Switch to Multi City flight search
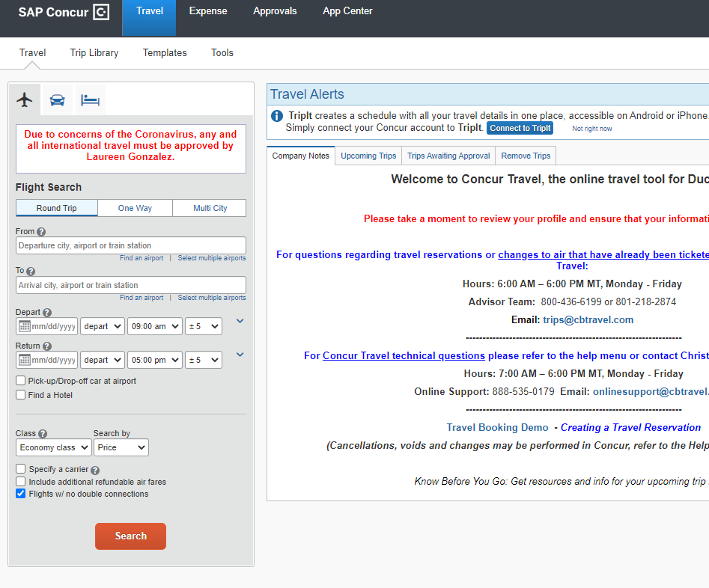The image size is (709, 588). coord(210,208)
